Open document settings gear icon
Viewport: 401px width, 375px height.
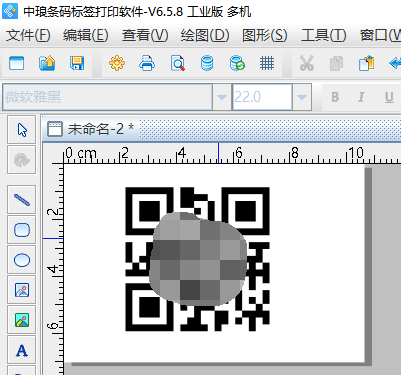(x=117, y=63)
